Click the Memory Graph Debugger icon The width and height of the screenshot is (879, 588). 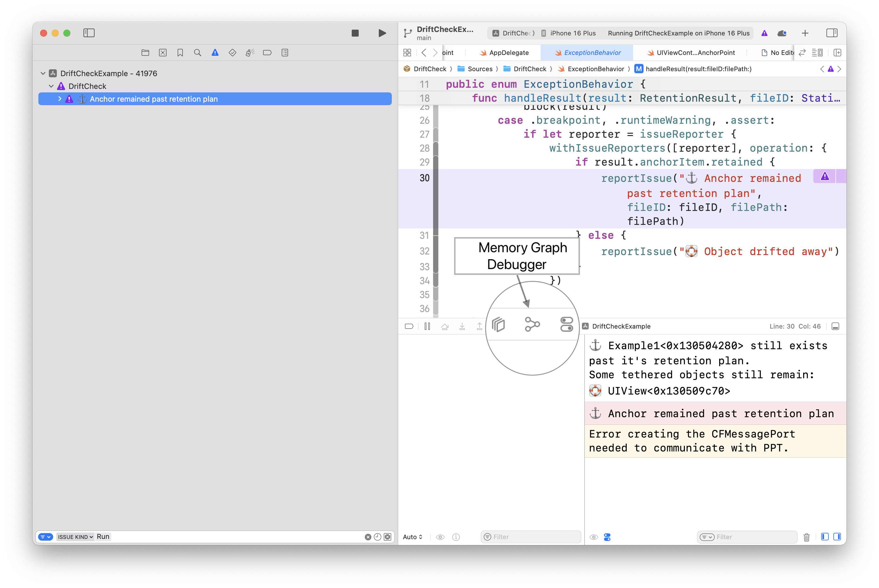click(532, 325)
